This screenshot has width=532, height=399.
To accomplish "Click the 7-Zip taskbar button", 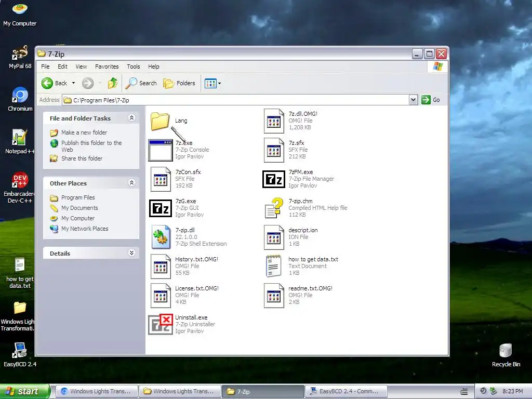I will click(263, 391).
